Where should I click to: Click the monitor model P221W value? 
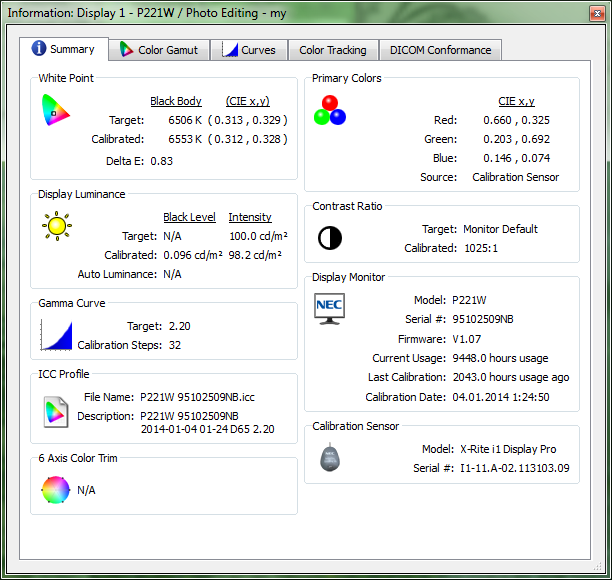[x=469, y=300]
